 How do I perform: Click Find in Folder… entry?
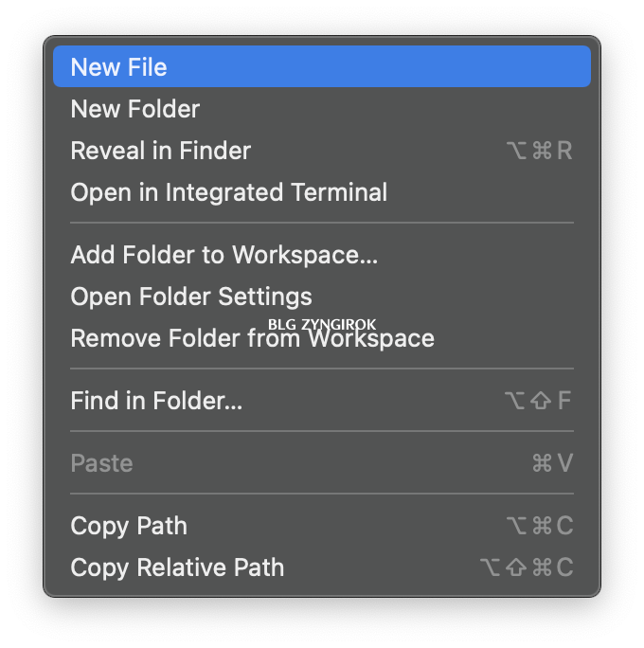[322, 401]
